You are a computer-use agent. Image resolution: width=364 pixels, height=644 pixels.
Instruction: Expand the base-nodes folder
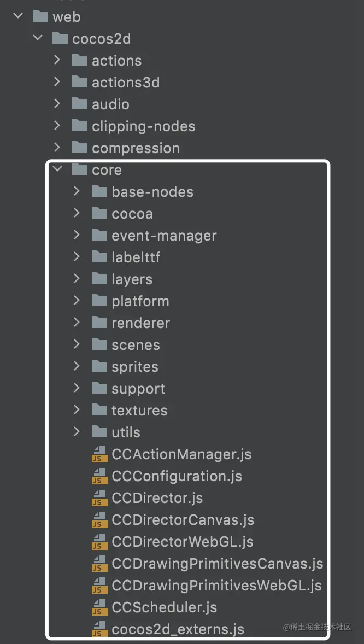coord(77,191)
